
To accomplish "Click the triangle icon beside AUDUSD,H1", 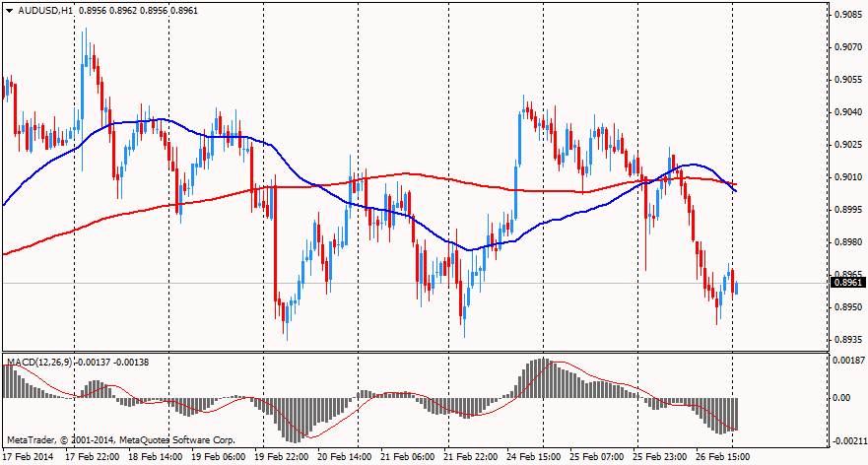I will pyautogui.click(x=10, y=10).
